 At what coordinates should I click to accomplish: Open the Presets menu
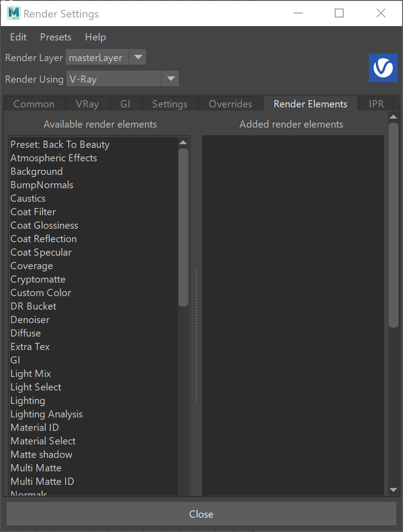click(56, 37)
